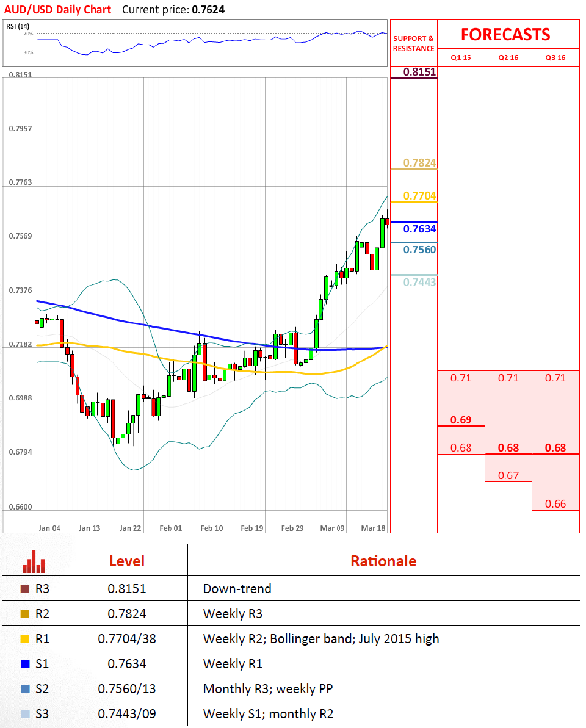Click the 'FORECASTS' header
Screen dimensions: 586x728
tap(505, 35)
